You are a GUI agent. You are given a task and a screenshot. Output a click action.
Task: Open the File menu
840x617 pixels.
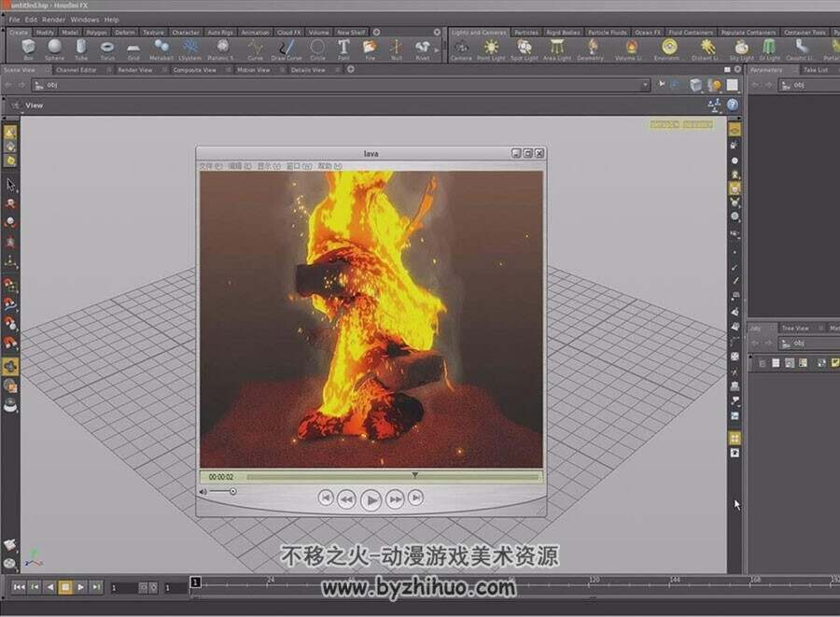click(x=14, y=20)
